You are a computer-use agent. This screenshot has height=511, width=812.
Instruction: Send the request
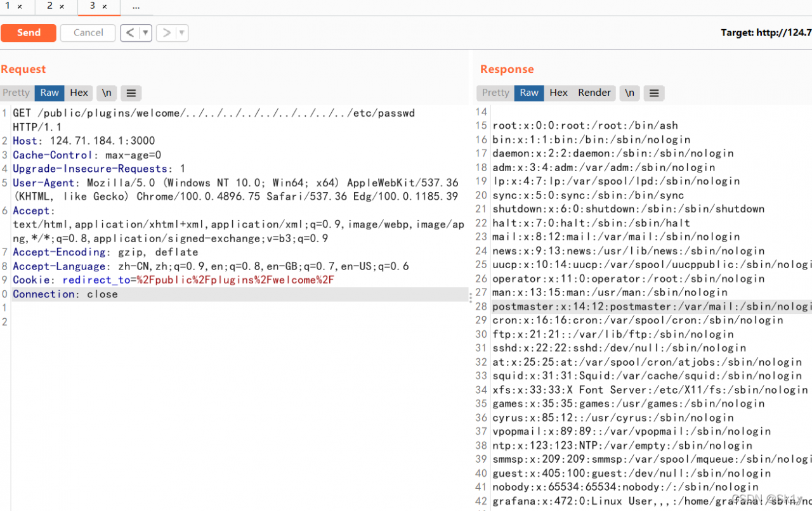click(29, 33)
